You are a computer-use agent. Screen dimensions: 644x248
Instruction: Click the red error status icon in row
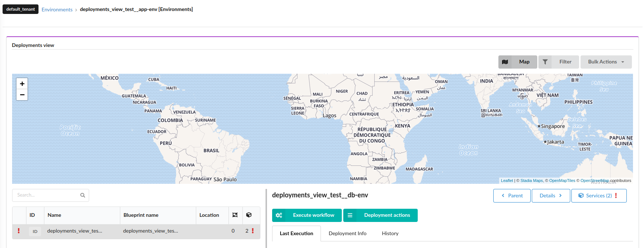tap(19, 231)
